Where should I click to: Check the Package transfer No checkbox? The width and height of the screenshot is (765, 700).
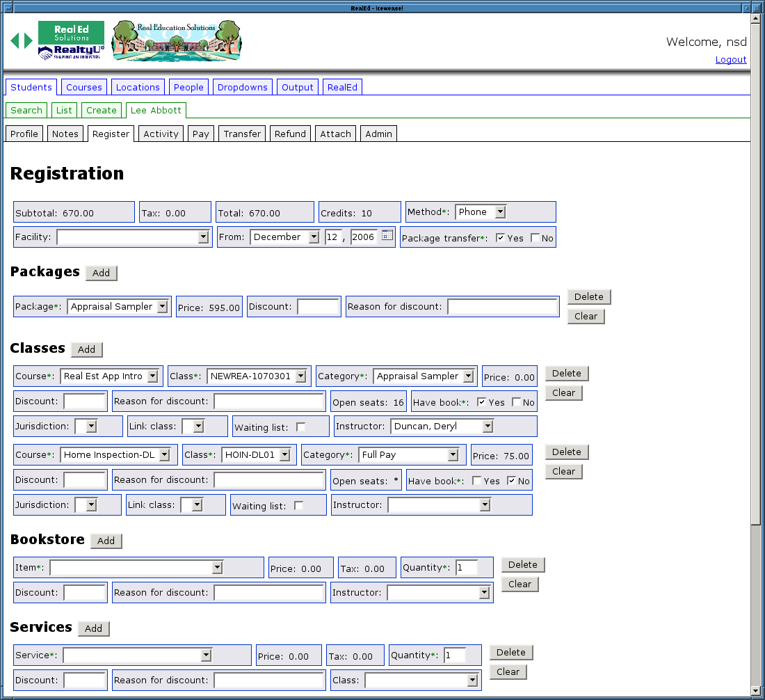535,238
